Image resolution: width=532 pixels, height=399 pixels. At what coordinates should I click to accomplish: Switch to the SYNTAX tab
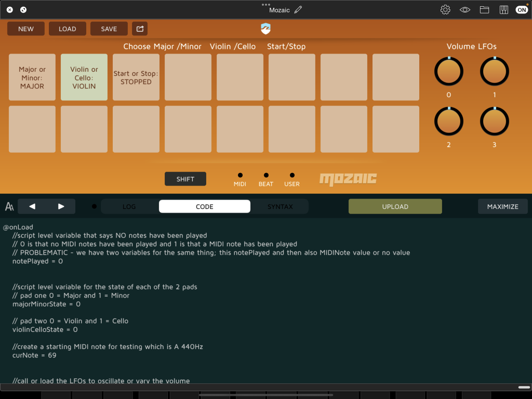(280, 206)
